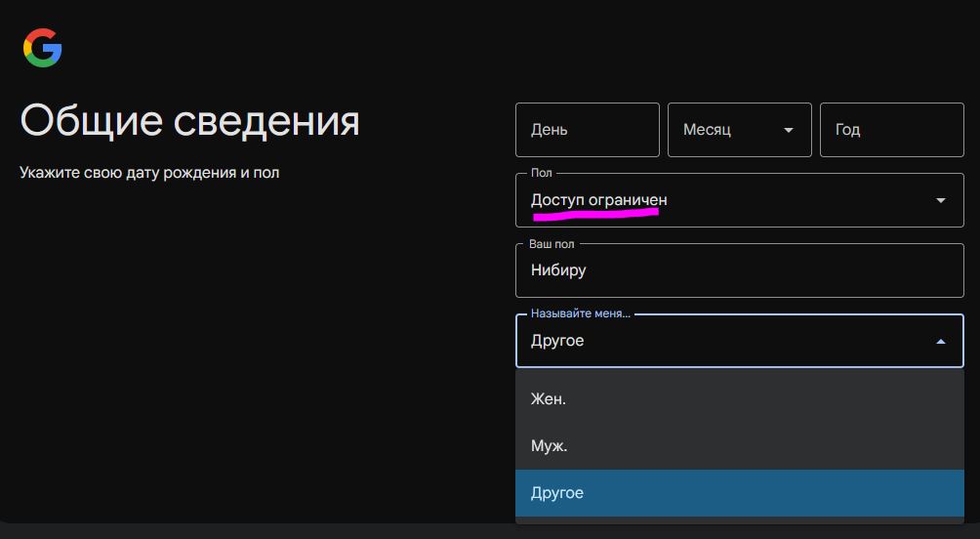This screenshot has width=980, height=539.
Task: Click the arrow of the Пол dropdown
Action: tap(940, 201)
